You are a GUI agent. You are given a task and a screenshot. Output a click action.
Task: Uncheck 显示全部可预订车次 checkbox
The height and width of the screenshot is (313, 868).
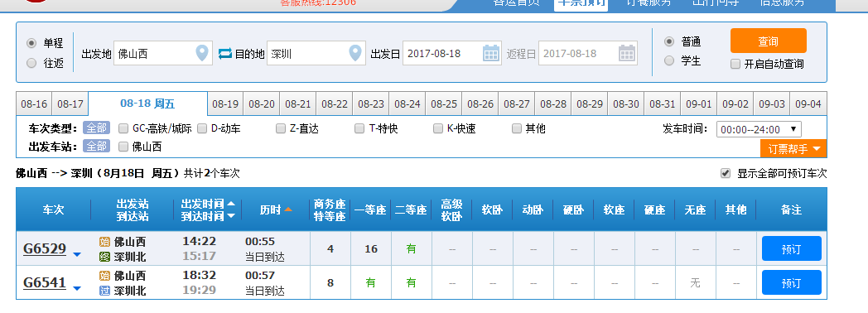[x=726, y=173]
